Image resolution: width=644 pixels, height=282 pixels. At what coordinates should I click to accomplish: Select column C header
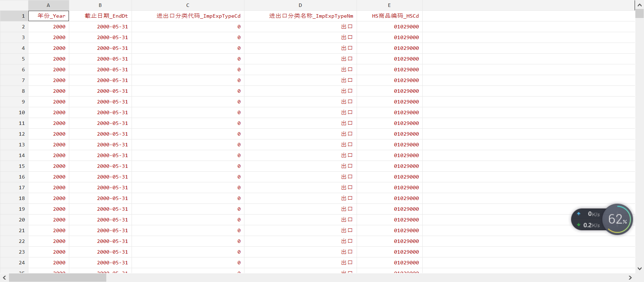188,5
